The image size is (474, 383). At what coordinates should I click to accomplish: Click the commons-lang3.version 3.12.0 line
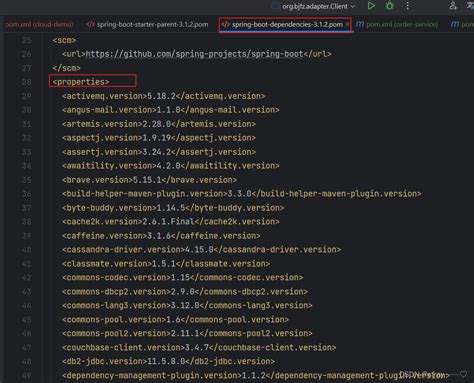point(187,306)
